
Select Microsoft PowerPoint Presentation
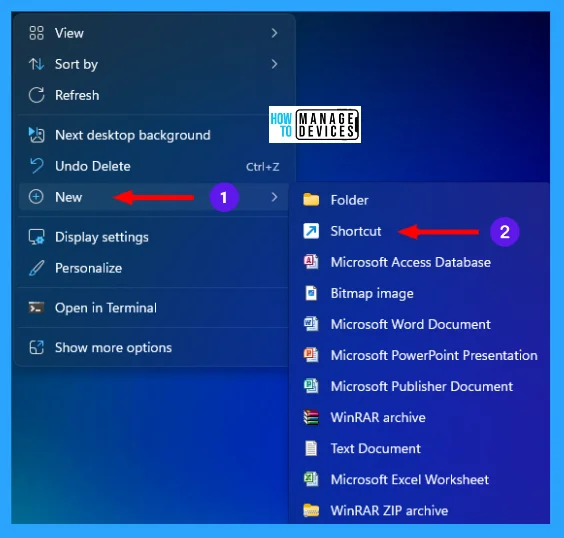[x=419, y=355]
